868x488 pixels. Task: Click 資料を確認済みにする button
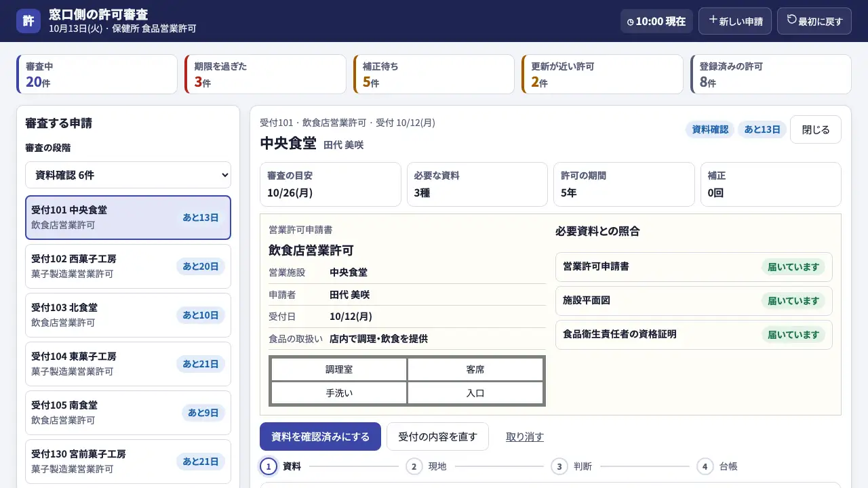320,436
